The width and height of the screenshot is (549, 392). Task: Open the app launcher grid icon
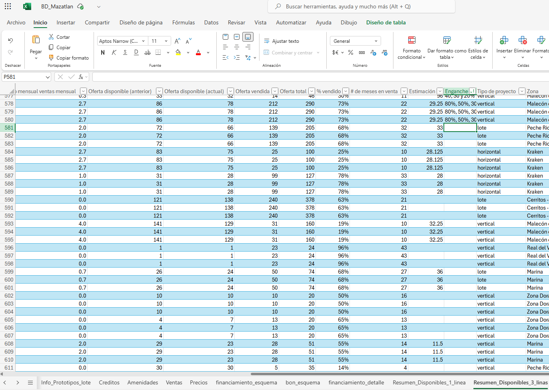tap(8, 6)
